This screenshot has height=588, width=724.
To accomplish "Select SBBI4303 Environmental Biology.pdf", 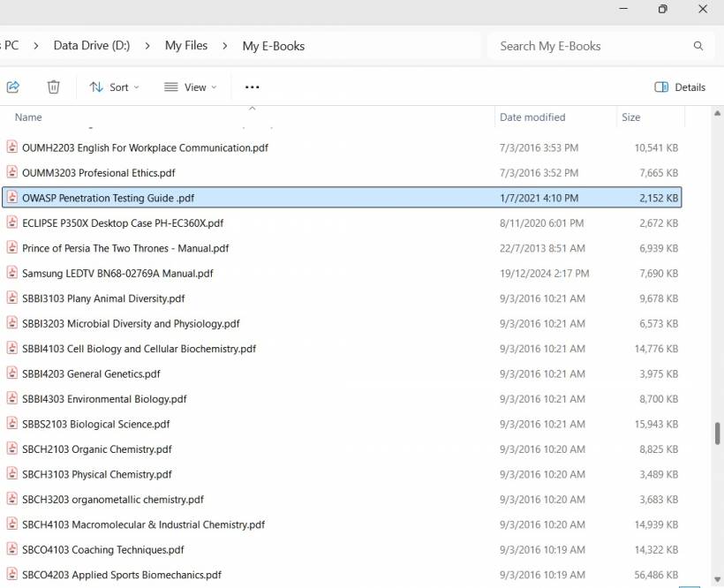I will (x=342, y=399).
